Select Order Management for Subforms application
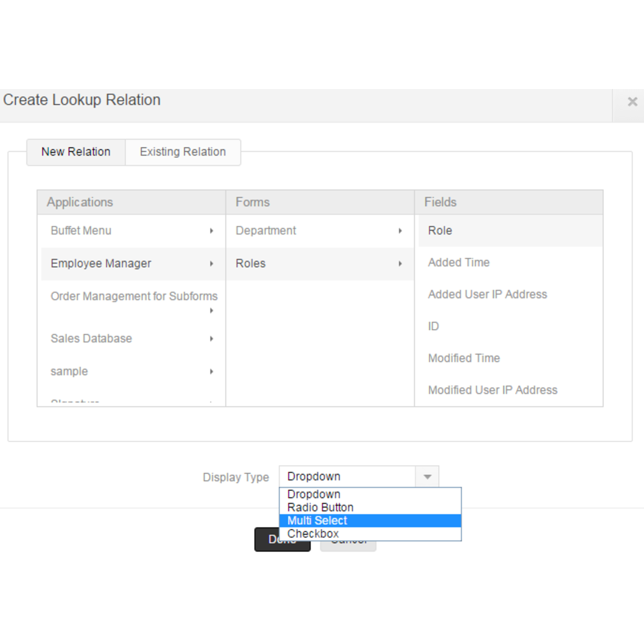The width and height of the screenshot is (644, 644). point(134,296)
